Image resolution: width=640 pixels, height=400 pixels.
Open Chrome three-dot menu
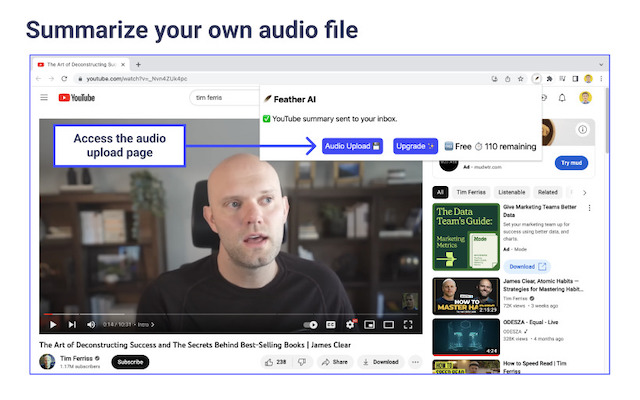601,79
